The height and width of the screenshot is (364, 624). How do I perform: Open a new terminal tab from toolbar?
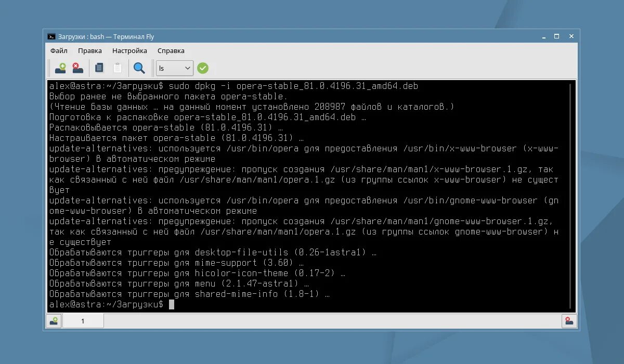pos(61,68)
